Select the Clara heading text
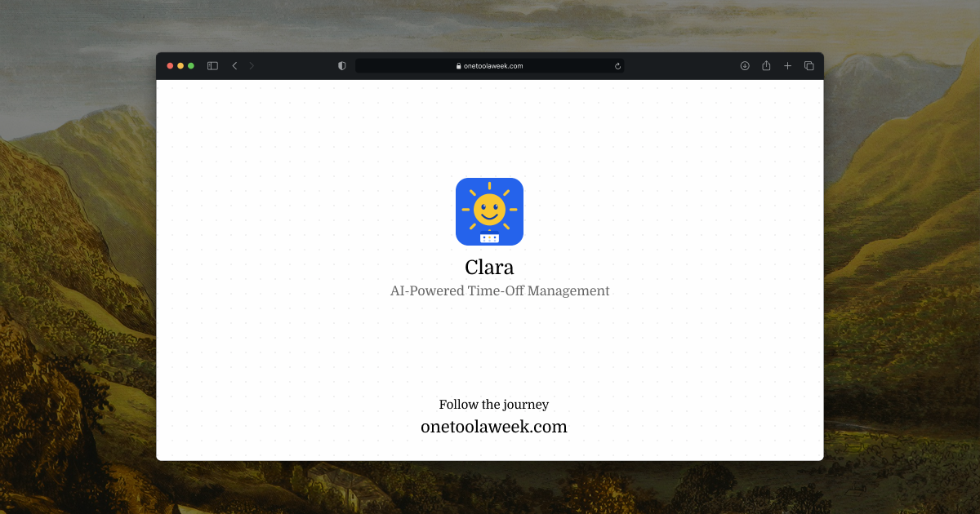The width and height of the screenshot is (980, 514). (489, 267)
